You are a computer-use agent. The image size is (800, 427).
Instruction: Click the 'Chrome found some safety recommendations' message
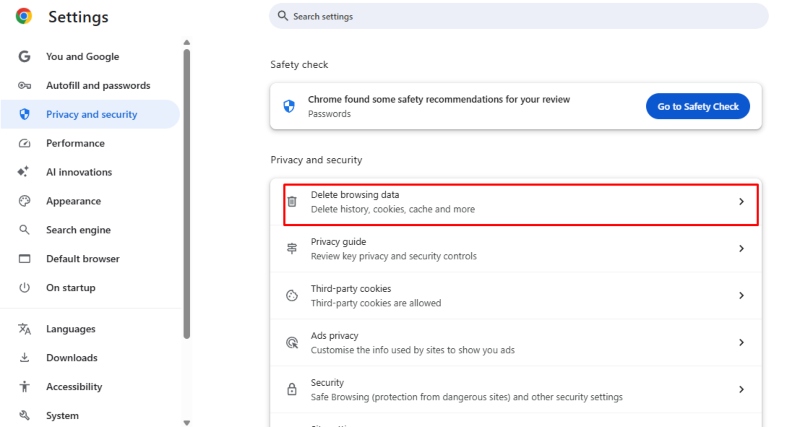439,99
